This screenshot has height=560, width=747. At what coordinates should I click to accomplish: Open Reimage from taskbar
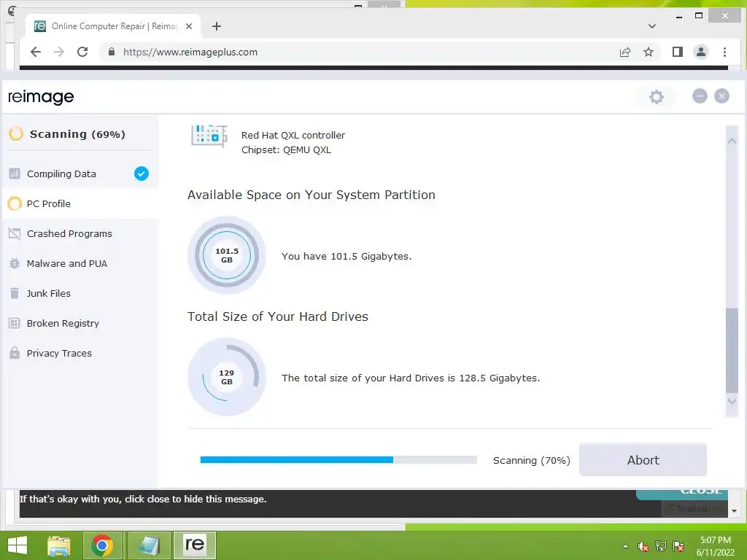pos(194,545)
